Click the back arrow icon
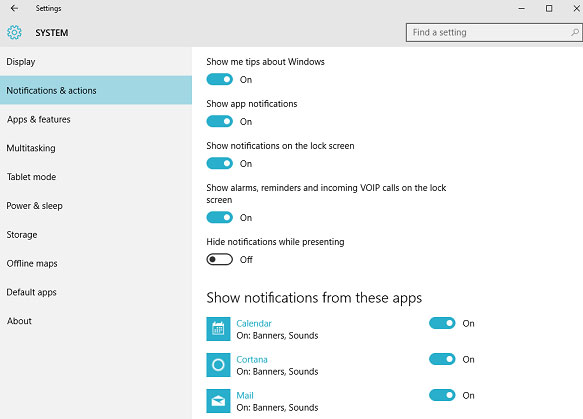583x419 pixels. click(14, 8)
